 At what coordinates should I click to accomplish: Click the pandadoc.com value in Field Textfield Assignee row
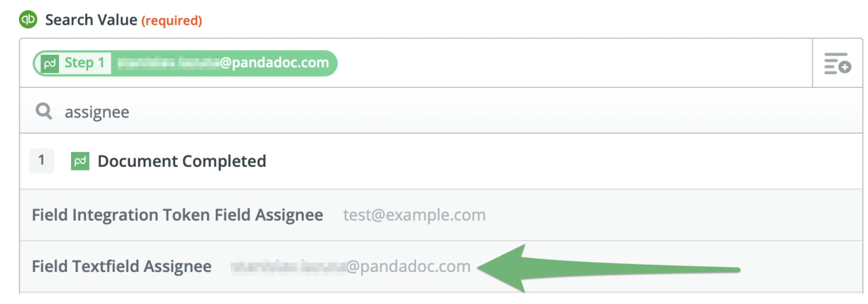tap(350, 267)
